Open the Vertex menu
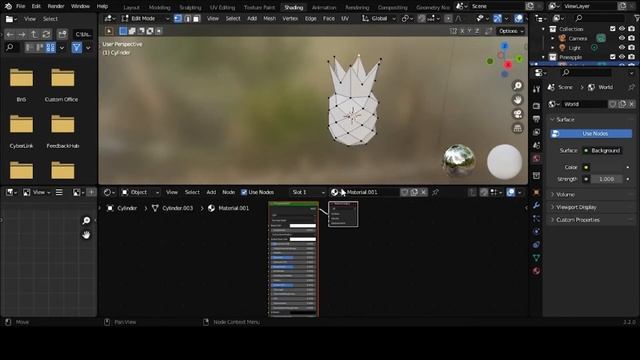 coord(290,19)
